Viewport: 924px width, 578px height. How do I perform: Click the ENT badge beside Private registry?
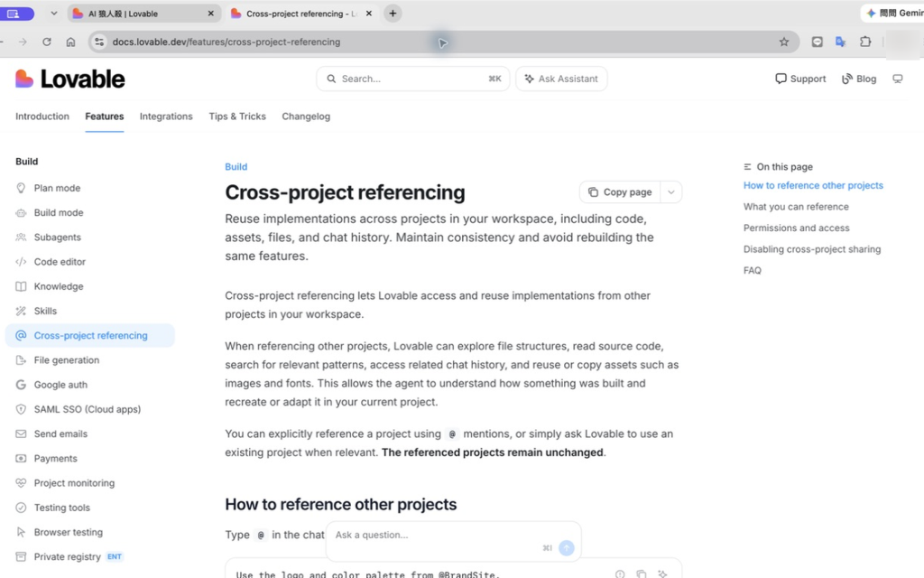point(115,556)
